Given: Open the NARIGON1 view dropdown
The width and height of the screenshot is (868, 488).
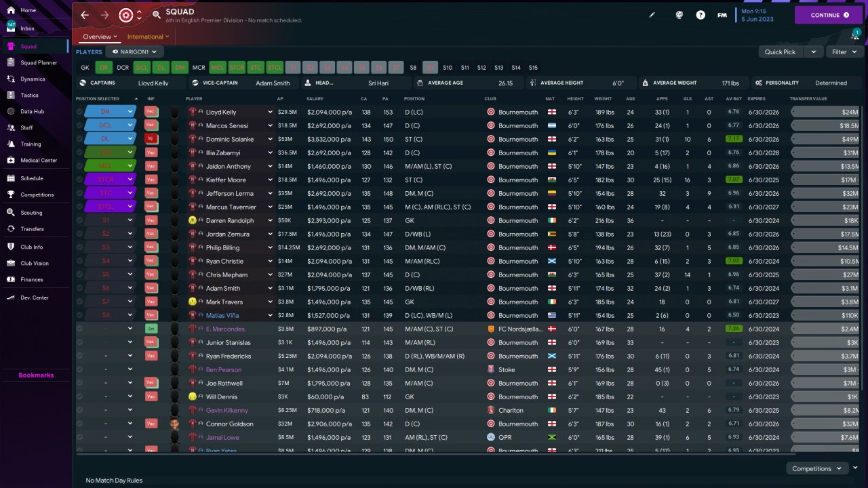Looking at the screenshot, I should (x=134, y=52).
